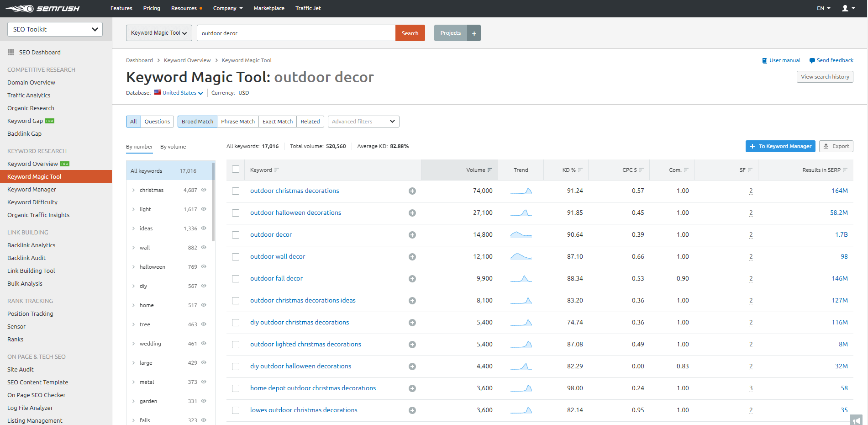Switch to Phrase Match tab
The height and width of the screenshot is (425, 868).
238,122
